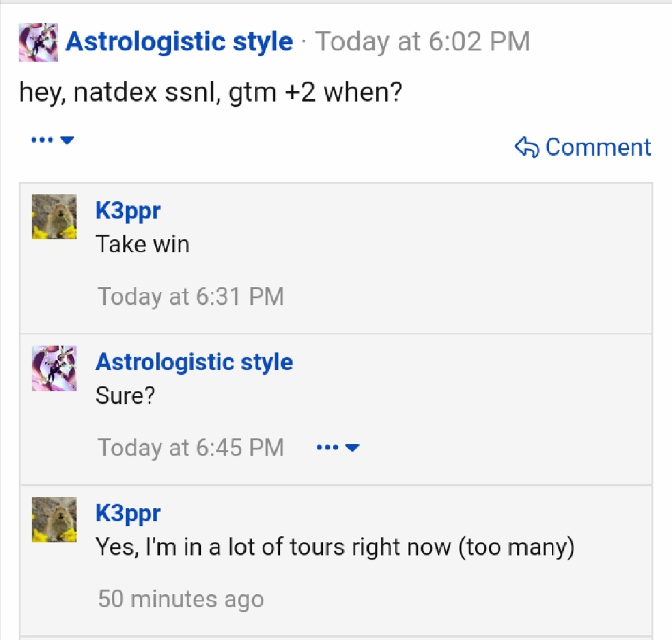672x640 pixels.
Task: Click the three-dots icon under the main post
Action: (42, 139)
